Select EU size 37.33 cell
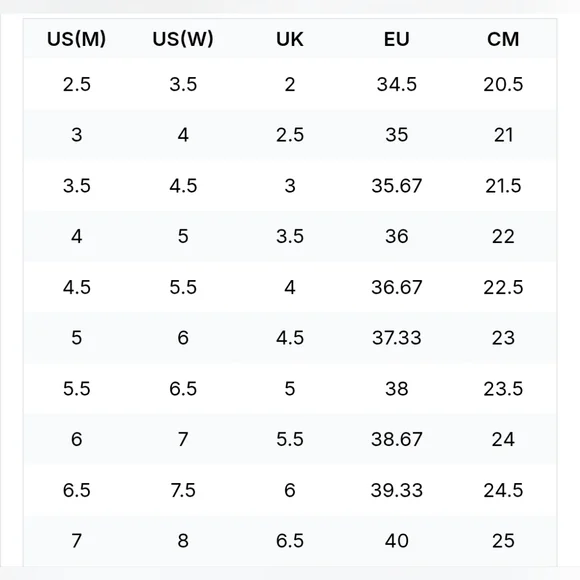This screenshot has width=580, height=580. (x=397, y=338)
